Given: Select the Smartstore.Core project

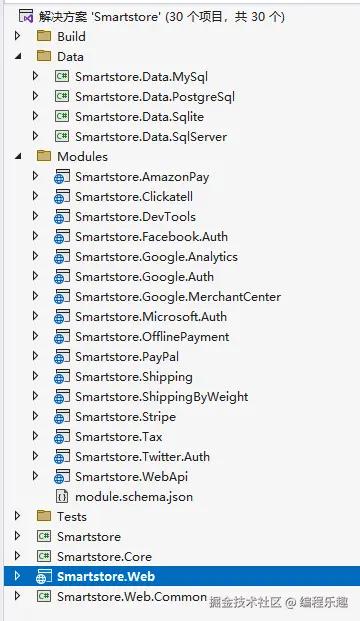Looking at the screenshot, I should [104, 556].
